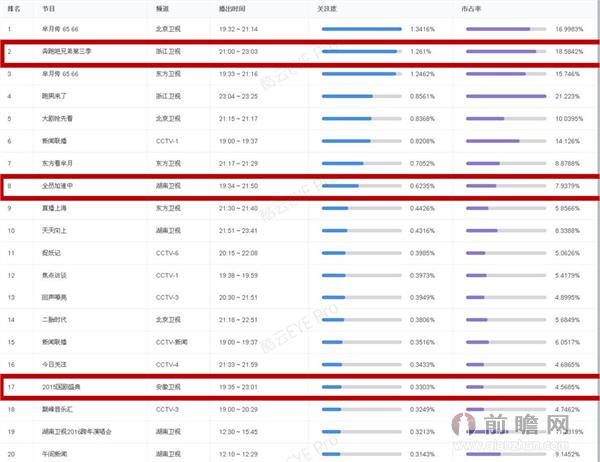Screen dimensions: 600x462
Task: Open program 午间新闻
Action: tap(54, 454)
